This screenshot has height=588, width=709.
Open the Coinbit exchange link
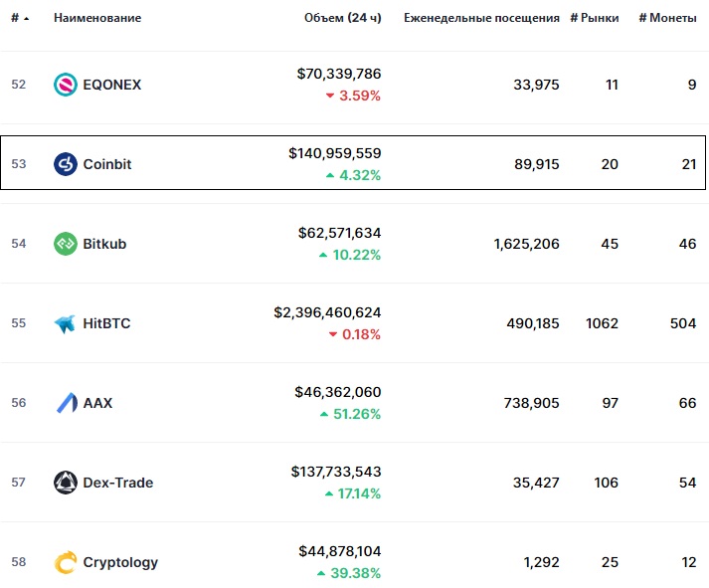point(107,164)
